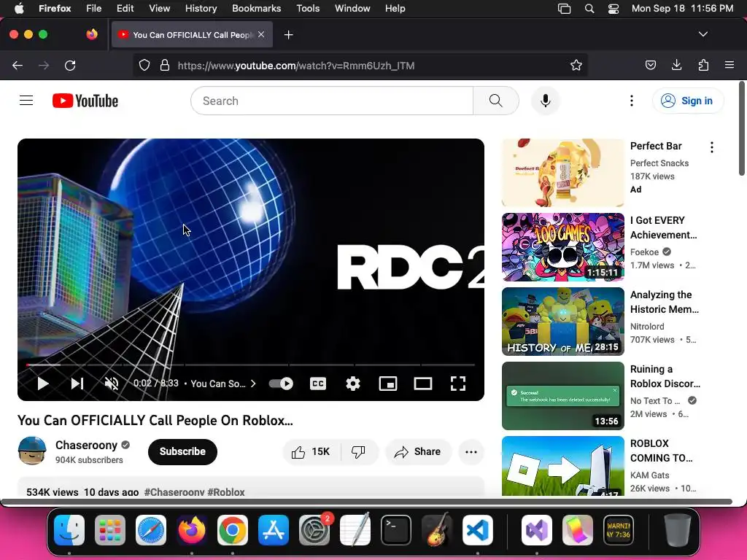This screenshot has width=747, height=560.
Task: Subscribe to Chaseroony
Action: [182, 451]
